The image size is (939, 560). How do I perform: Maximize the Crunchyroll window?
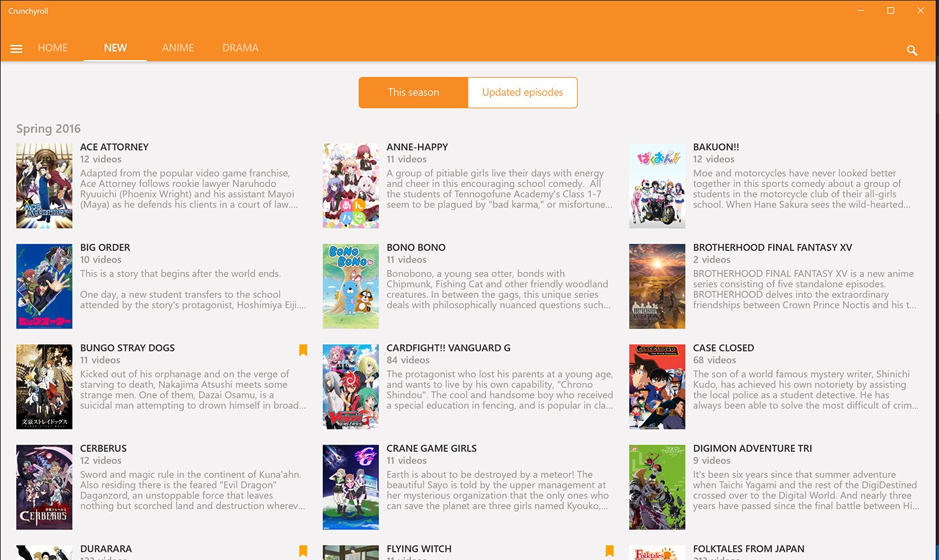891,10
